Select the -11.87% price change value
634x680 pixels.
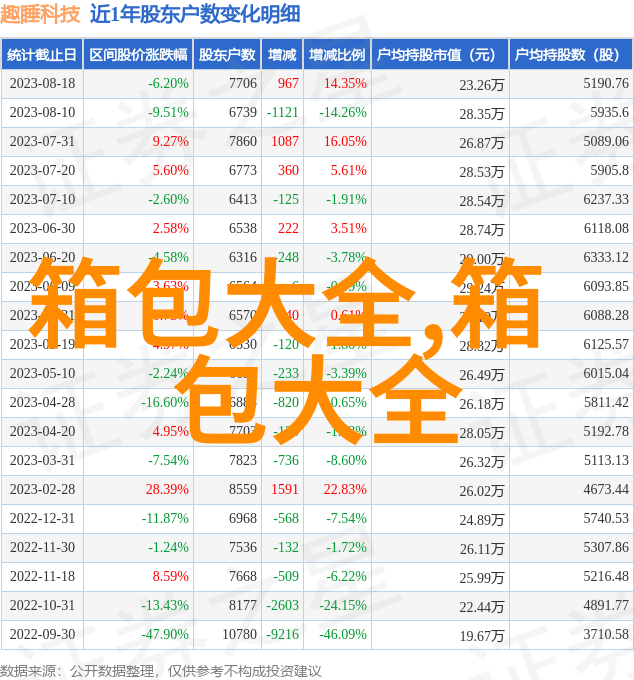(165, 519)
